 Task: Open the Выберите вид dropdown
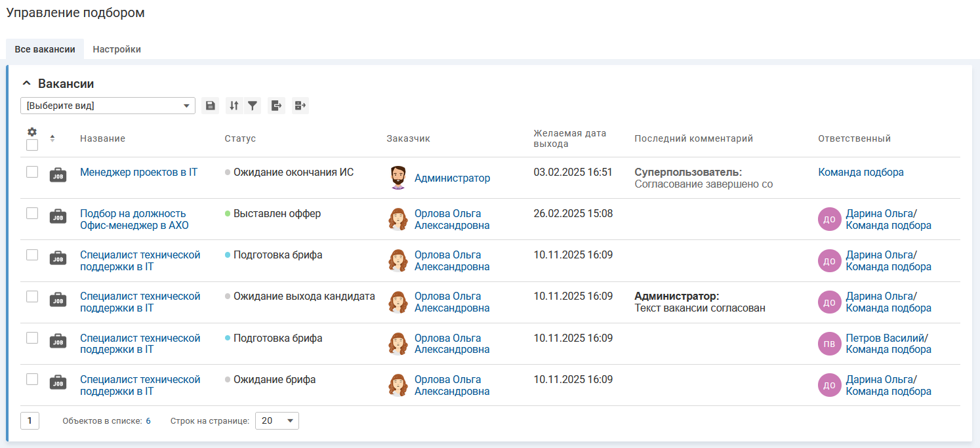(108, 106)
